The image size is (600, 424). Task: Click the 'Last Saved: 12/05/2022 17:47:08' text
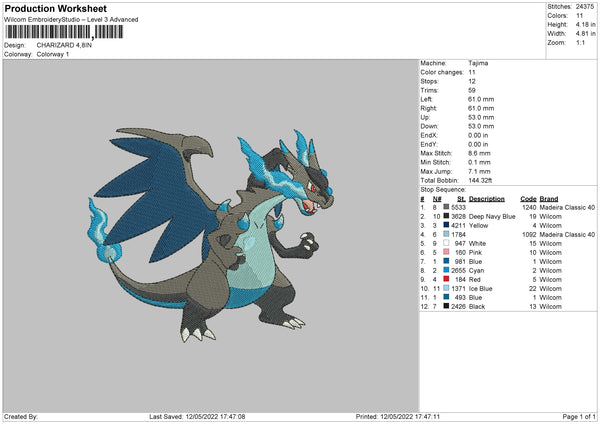click(197, 416)
